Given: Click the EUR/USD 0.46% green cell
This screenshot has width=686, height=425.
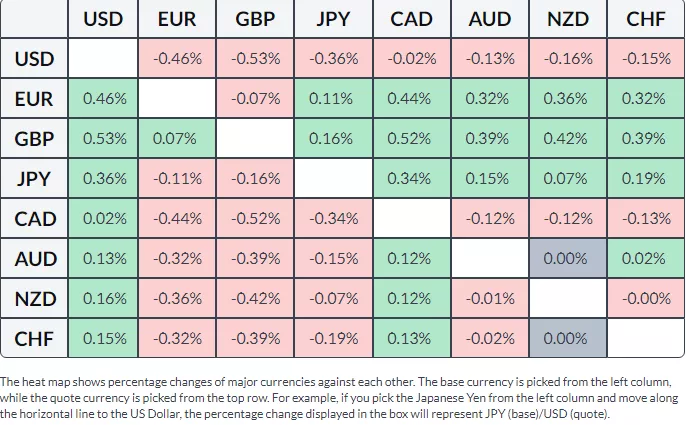Looking at the screenshot, I should click(104, 98).
